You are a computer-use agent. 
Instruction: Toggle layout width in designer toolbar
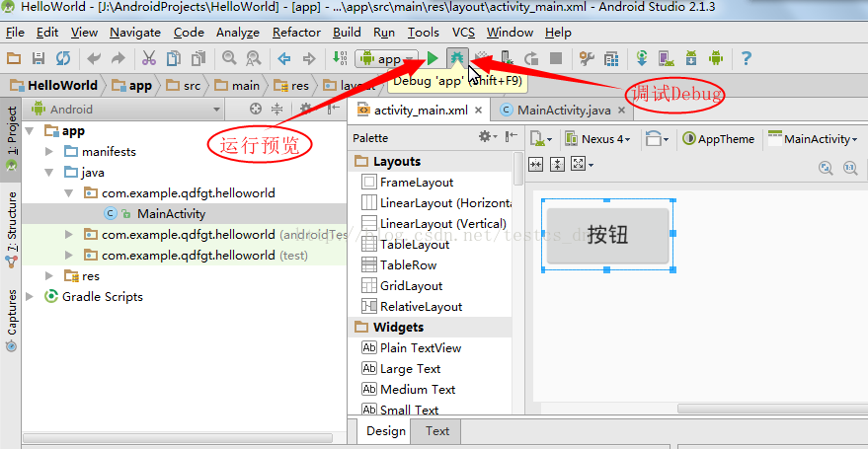536,164
